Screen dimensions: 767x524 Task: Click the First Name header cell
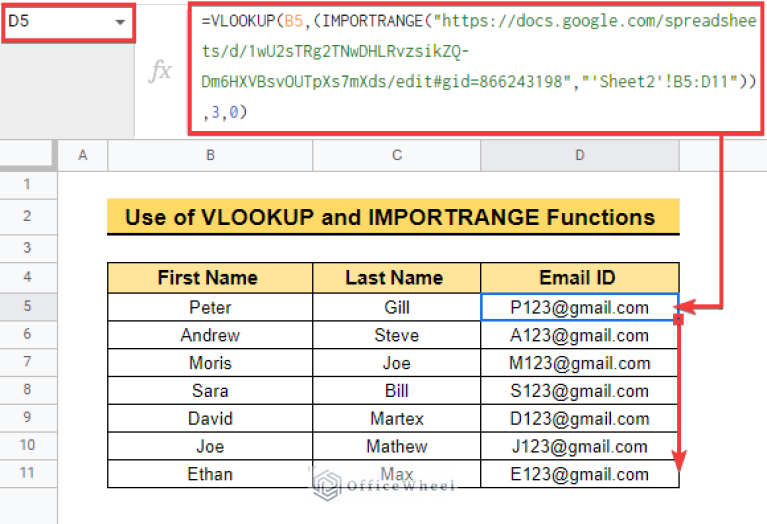pyautogui.click(x=209, y=278)
